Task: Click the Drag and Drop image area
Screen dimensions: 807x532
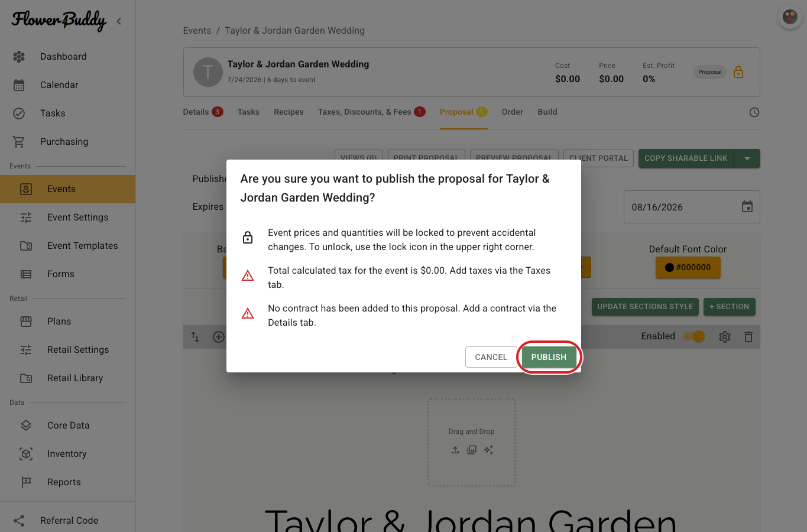Action: (472, 442)
